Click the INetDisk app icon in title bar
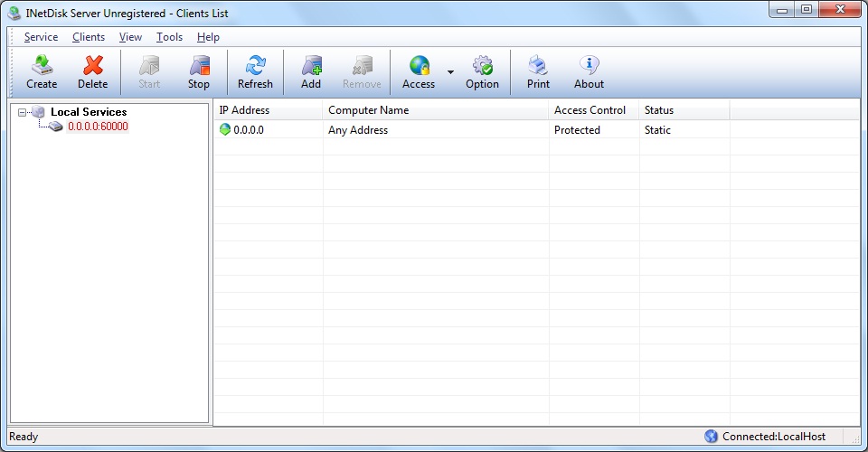The width and height of the screenshot is (868, 452). pos(14,14)
